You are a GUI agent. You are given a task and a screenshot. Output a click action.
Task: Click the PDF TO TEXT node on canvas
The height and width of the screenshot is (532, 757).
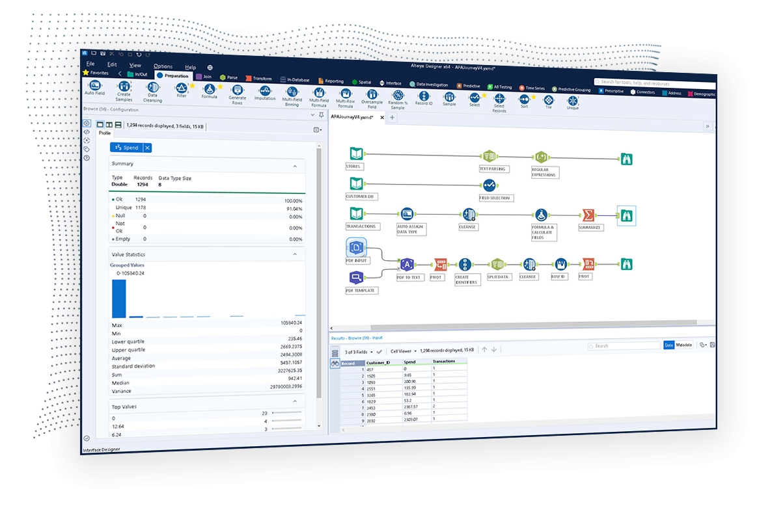pos(407,264)
